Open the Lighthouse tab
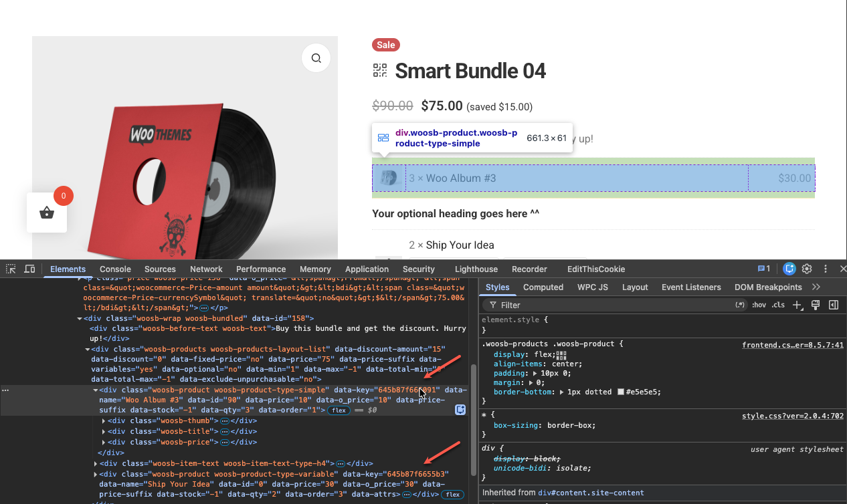Viewport: 847px width, 504px height. [476, 269]
